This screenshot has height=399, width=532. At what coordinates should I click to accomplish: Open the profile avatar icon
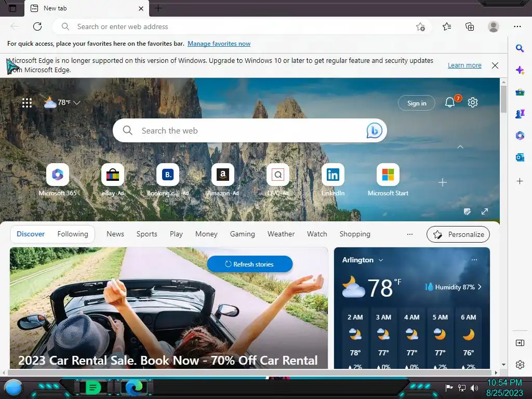coord(494,26)
